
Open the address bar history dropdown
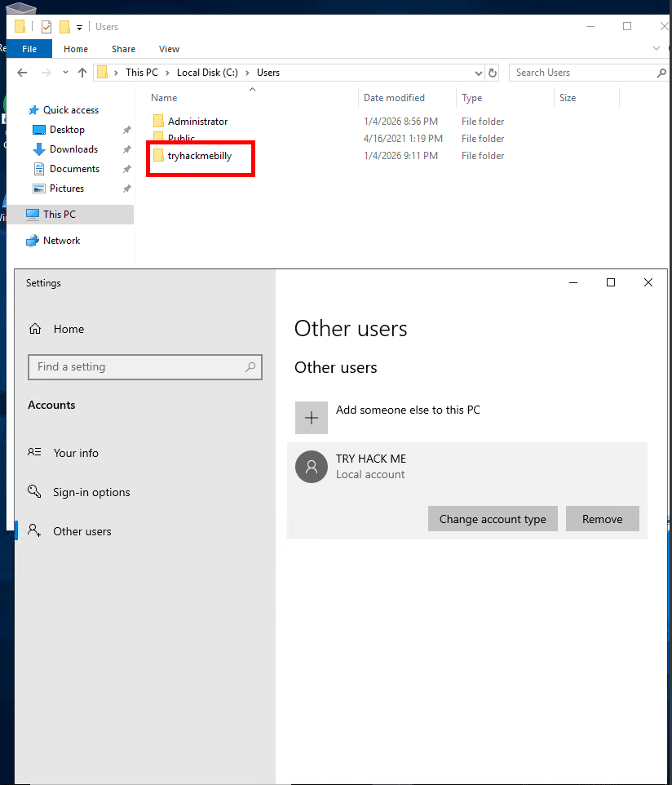pyautogui.click(x=479, y=73)
